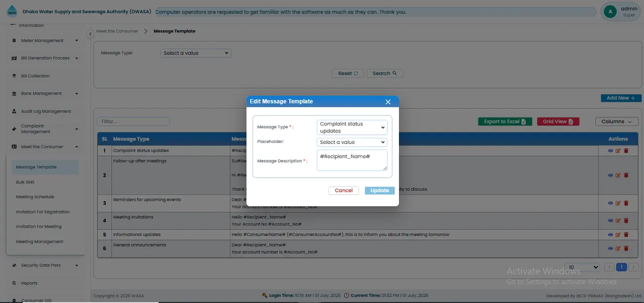Close the Edit Message Template dialog
Viewport: 644px width, 303px height.
pos(388,102)
